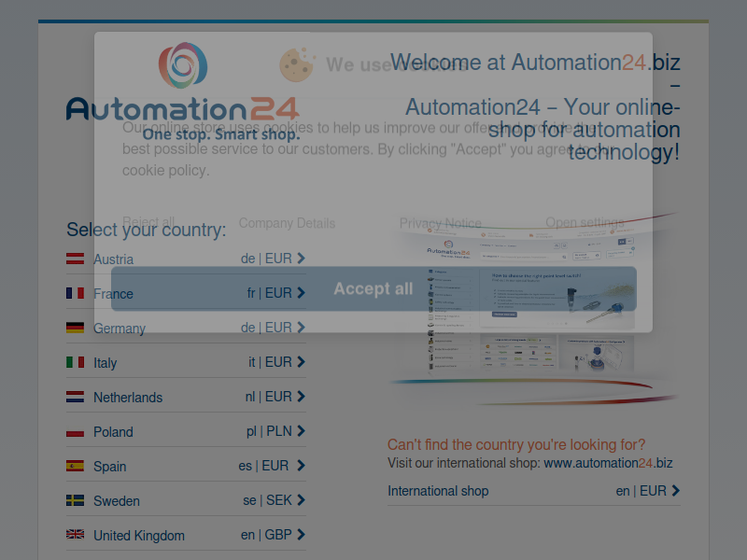Click the United Kingdom flag icon

click(x=75, y=535)
